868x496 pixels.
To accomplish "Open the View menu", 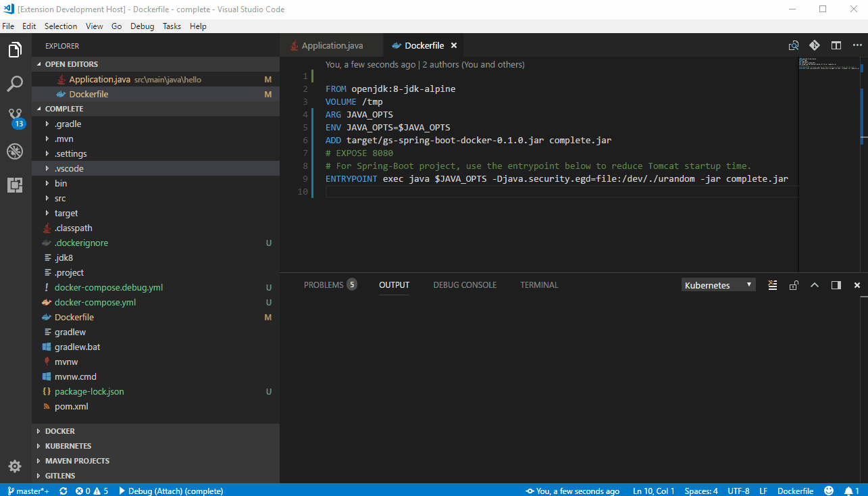I will click(x=95, y=26).
